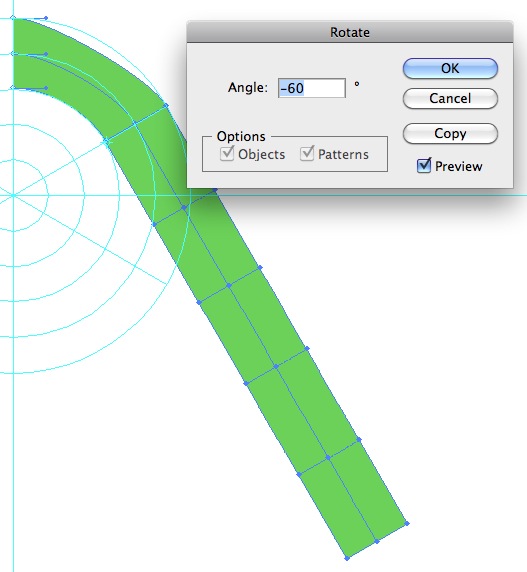Toggle the Patterns checkbox under Options

tap(307, 154)
